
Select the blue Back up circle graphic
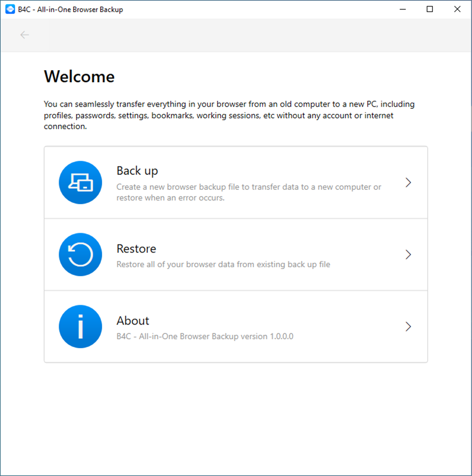point(80,182)
